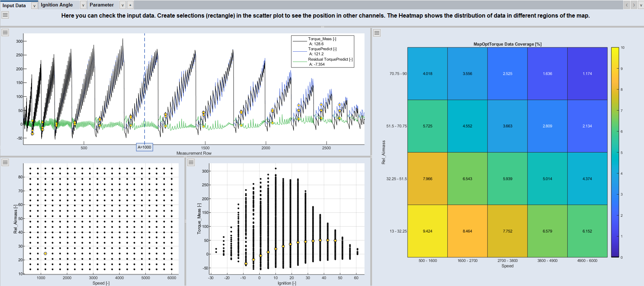
Task: Click Residual TorquePredict in the legend
Action: pyautogui.click(x=330, y=60)
